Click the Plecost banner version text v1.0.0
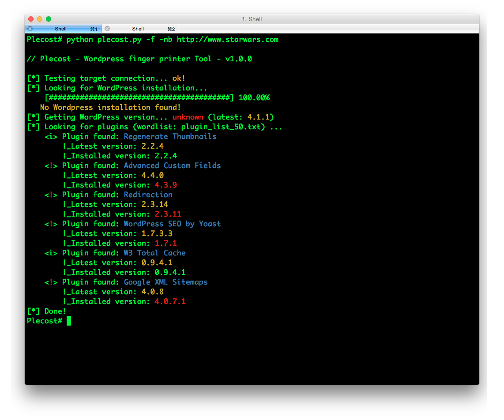This screenshot has height=420, width=504. [x=238, y=59]
